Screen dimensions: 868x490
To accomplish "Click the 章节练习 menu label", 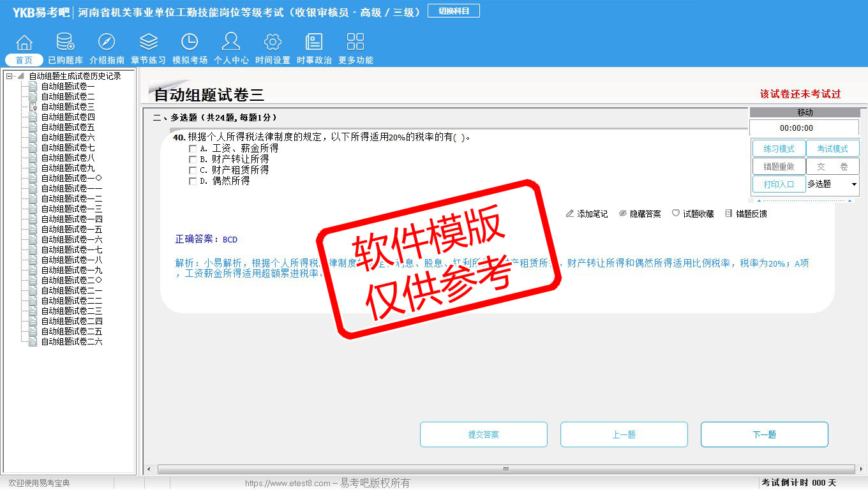I will point(148,60).
